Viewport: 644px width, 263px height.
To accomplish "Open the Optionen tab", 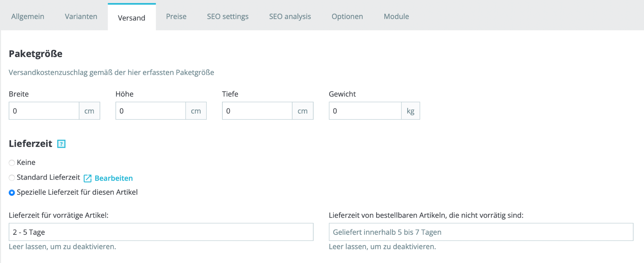I will click(347, 16).
